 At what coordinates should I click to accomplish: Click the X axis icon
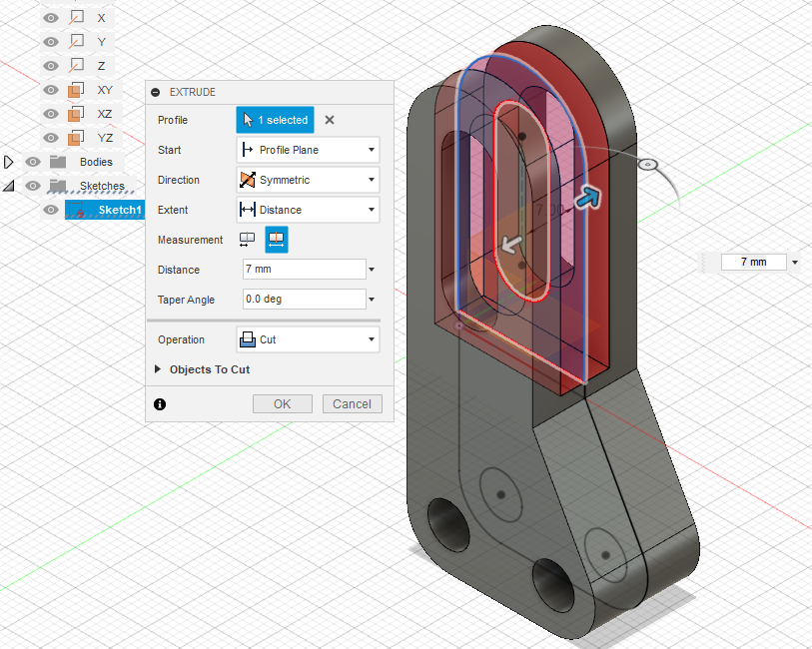point(76,18)
